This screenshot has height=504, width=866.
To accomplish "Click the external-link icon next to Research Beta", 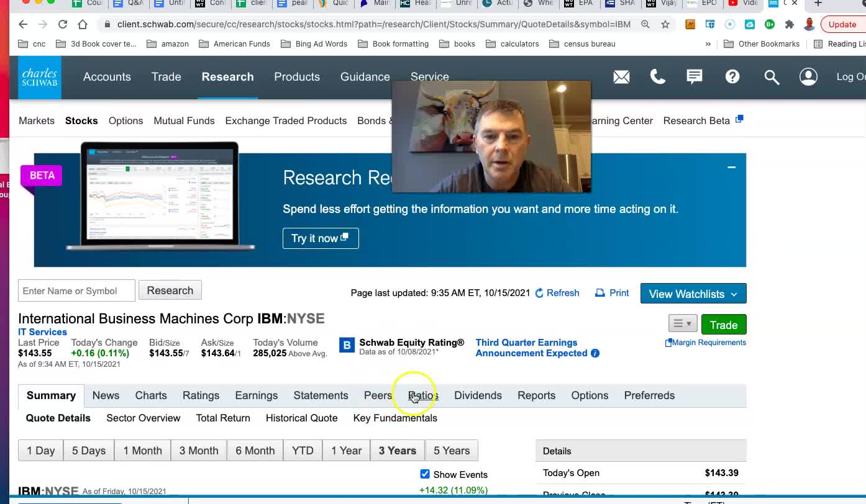I will (739, 119).
